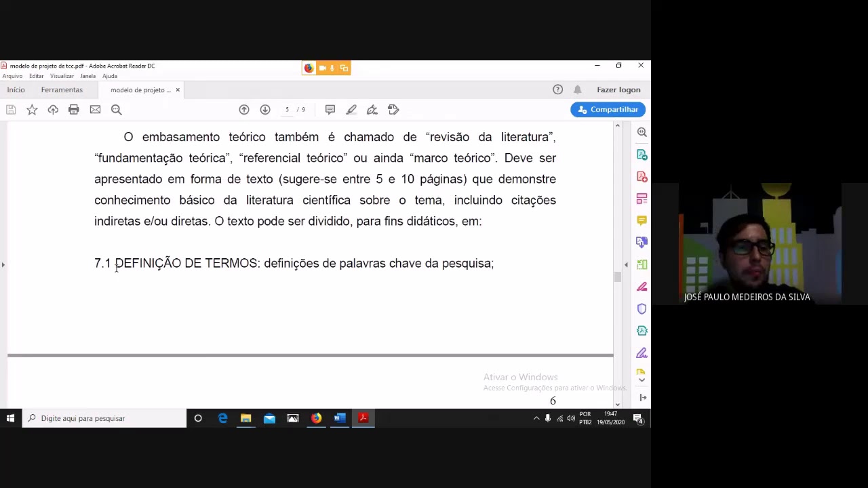Open Edit PDF layout tool in right pane
The image size is (868, 488).
pyautogui.click(x=642, y=199)
